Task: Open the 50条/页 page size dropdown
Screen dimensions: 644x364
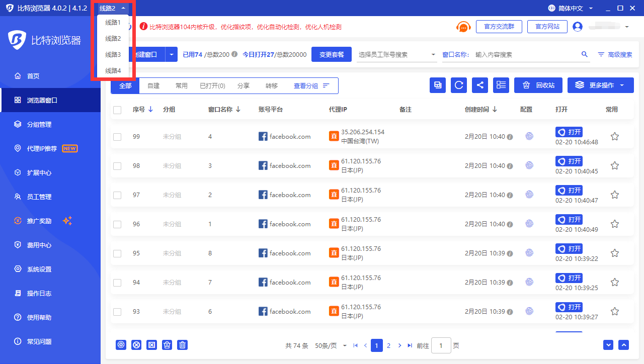Action: (331, 345)
